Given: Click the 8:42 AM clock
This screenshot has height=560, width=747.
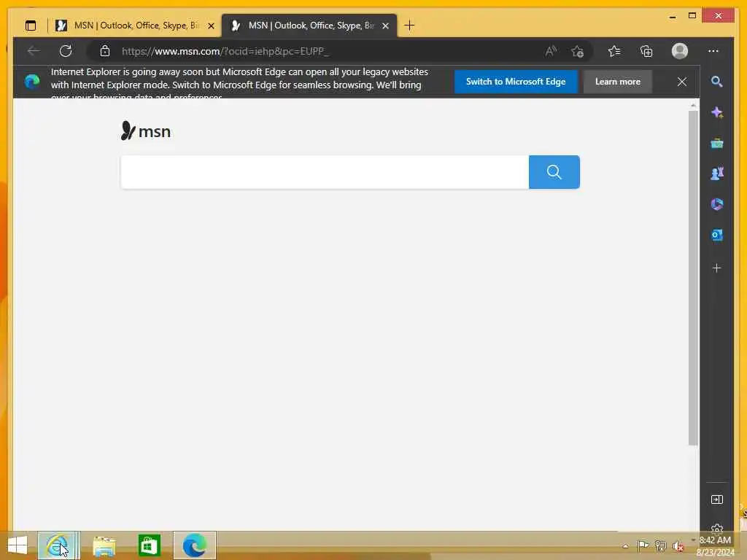Looking at the screenshot, I should coord(715,540).
